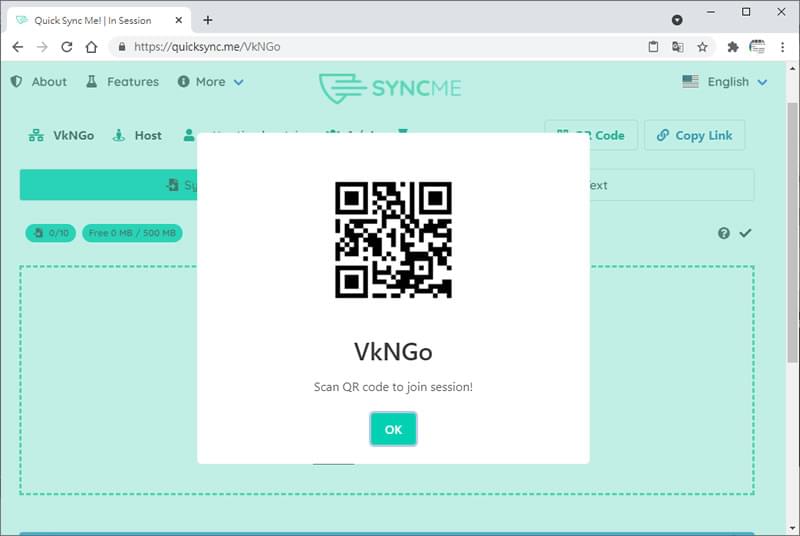Close the Quick Sync Me tab
This screenshot has width=800, height=536.
pos(179,20)
